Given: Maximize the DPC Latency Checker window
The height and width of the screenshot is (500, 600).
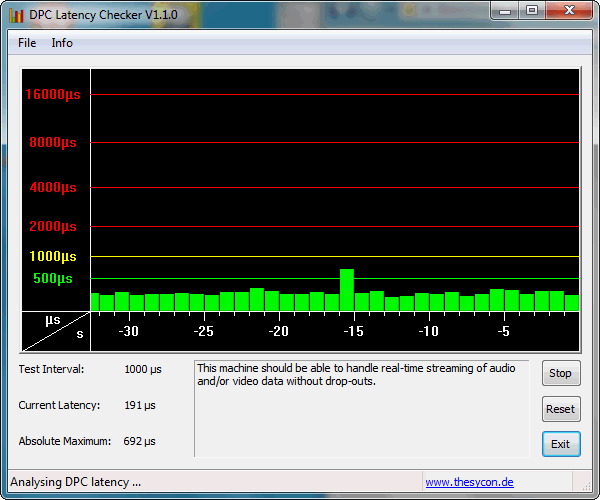Looking at the screenshot, I should pyautogui.click(x=532, y=11).
